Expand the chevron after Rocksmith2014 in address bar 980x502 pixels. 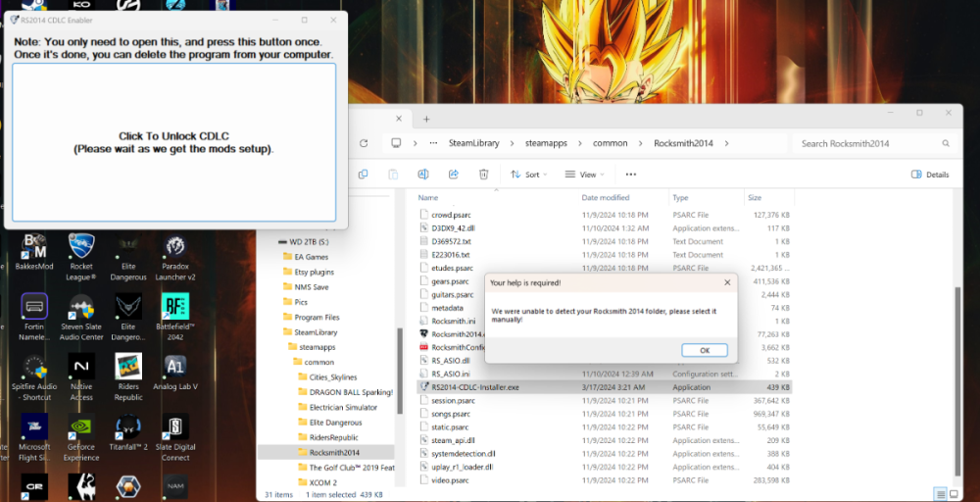(x=726, y=143)
